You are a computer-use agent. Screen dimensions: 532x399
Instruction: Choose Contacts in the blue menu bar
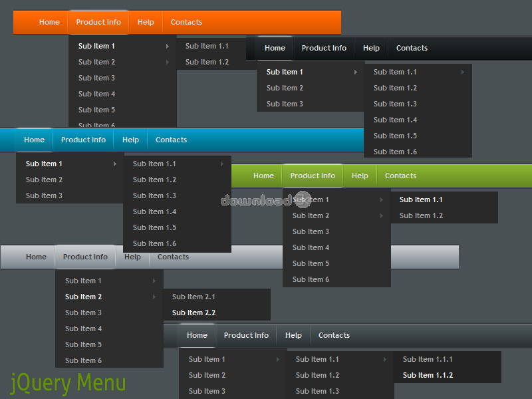pos(172,140)
